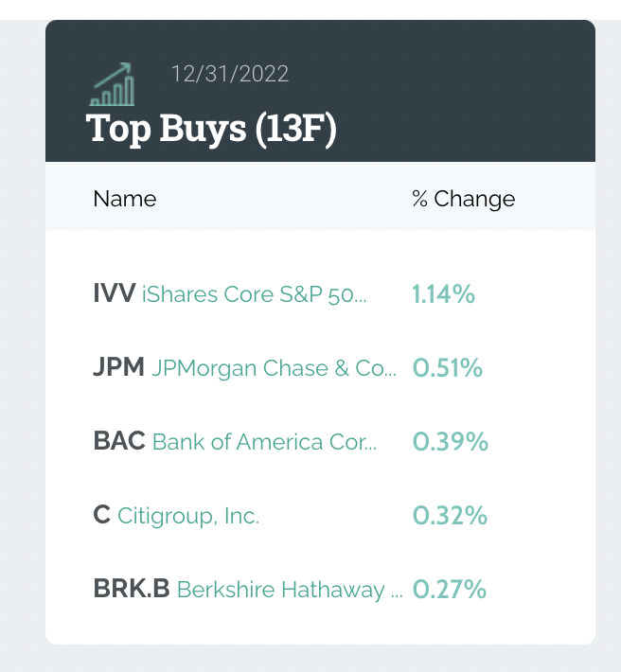The width and height of the screenshot is (621, 672).
Task: Click the Top Buys (13F) title
Action: click(211, 128)
